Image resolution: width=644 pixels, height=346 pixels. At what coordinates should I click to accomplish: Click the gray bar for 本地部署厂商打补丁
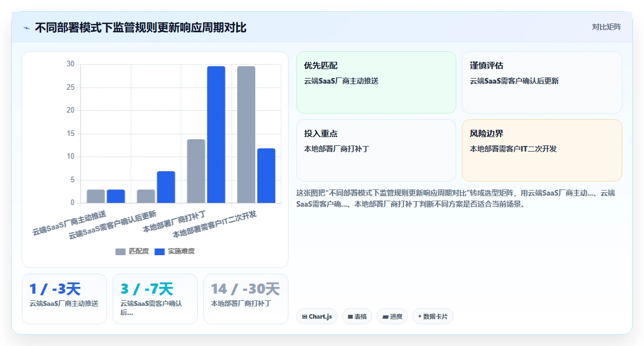pyautogui.click(x=196, y=171)
